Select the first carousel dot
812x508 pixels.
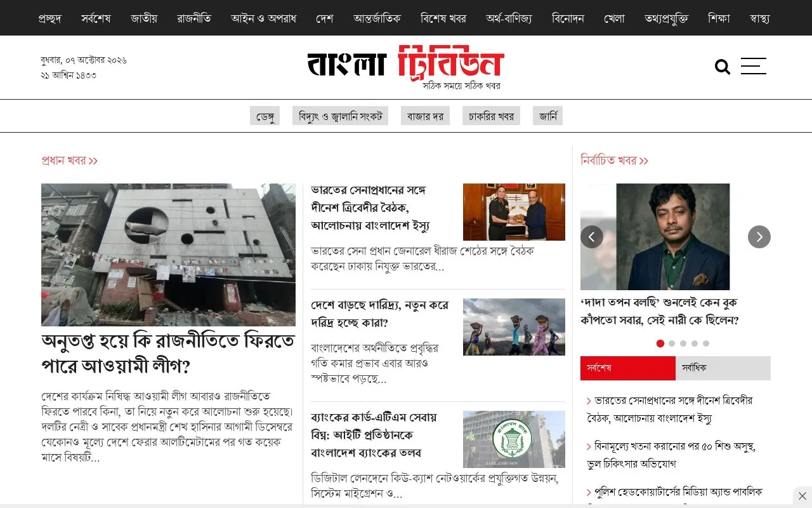coord(660,344)
